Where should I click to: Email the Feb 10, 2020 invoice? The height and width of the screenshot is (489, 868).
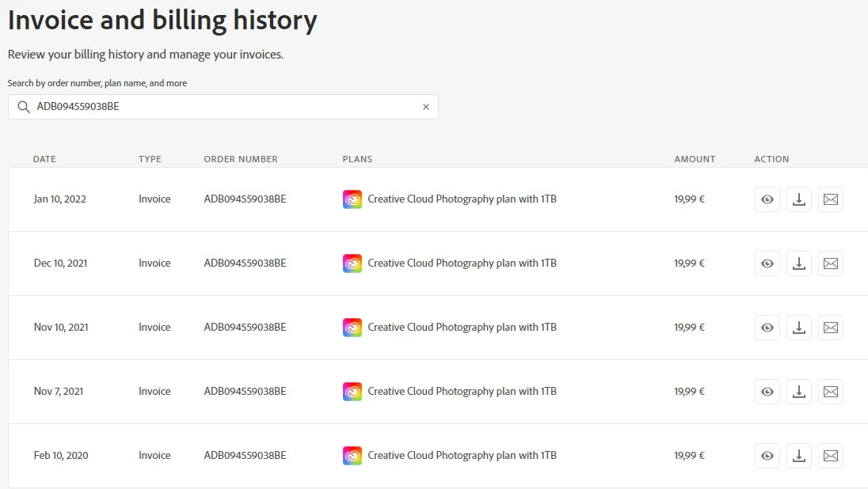pos(831,457)
